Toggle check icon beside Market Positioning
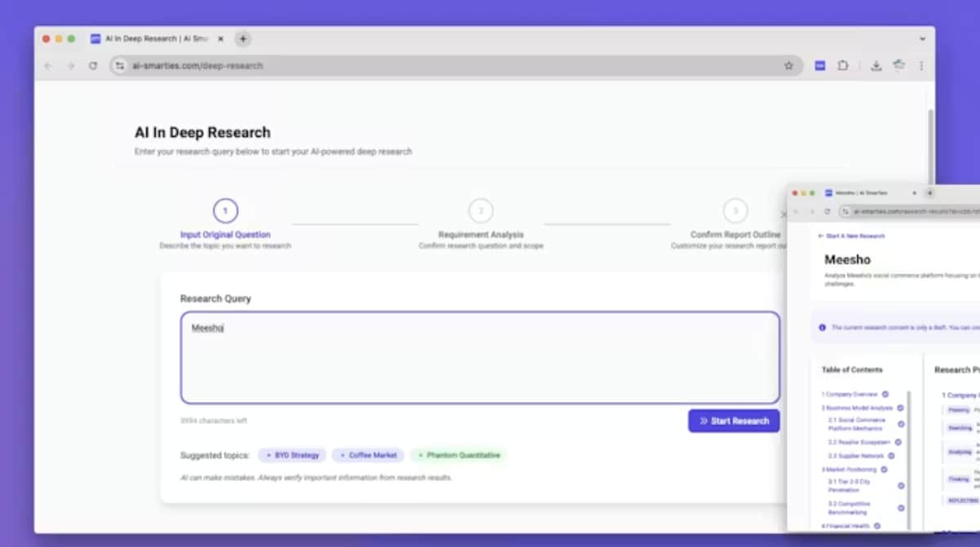 (884, 469)
